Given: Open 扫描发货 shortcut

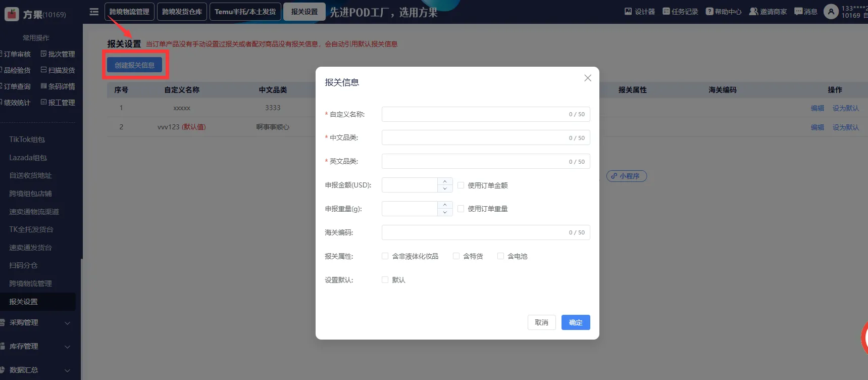Looking at the screenshot, I should coord(58,70).
